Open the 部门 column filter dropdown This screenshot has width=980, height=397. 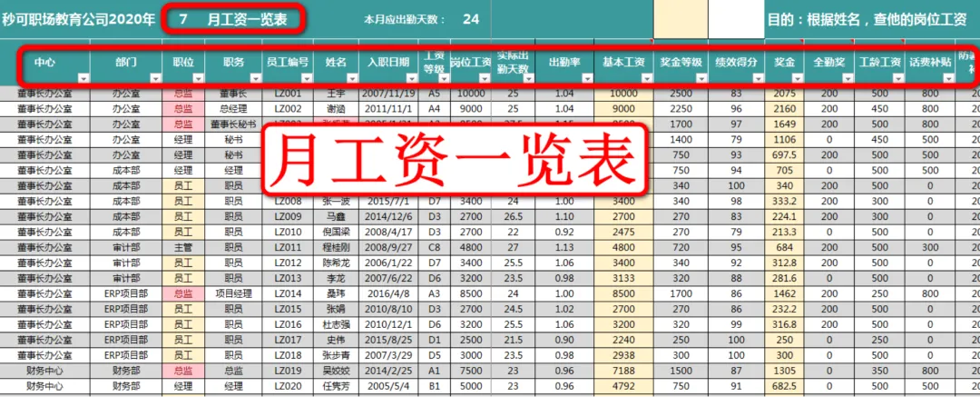point(156,78)
